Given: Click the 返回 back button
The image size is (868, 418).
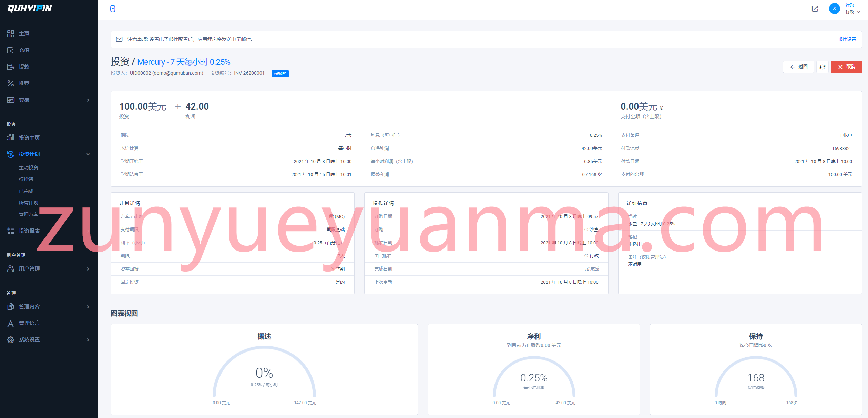Looking at the screenshot, I should coord(798,67).
